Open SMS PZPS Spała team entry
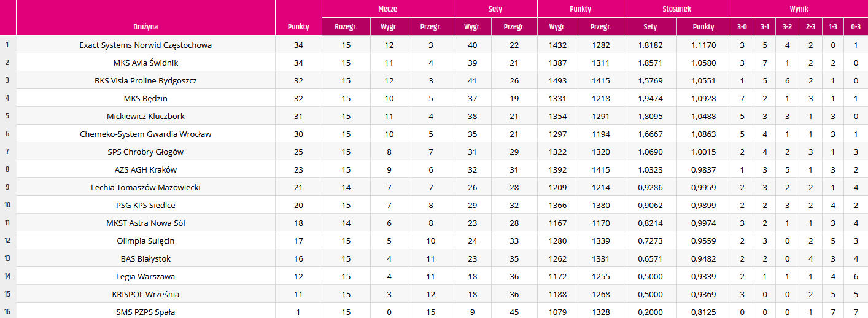Viewport: 868px width, 318px height. [x=145, y=312]
